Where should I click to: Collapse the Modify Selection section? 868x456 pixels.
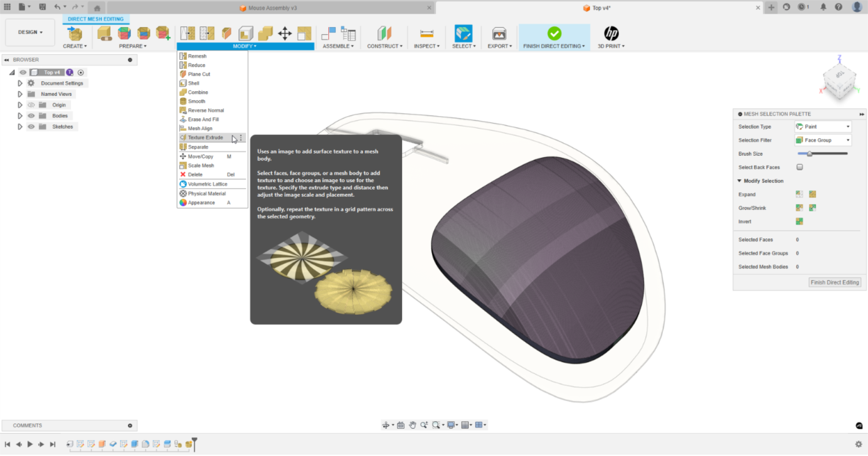click(739, 181)
